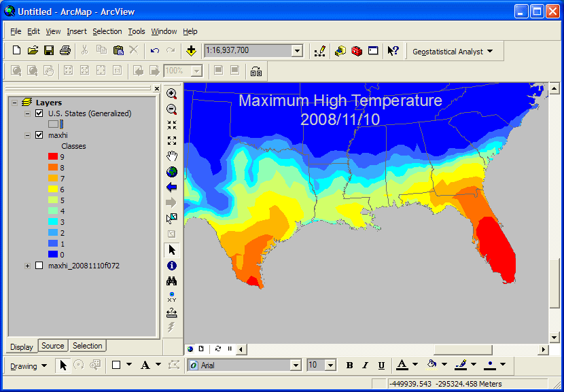Screen dimensions: 564x392
Task: Click the Full Extent globe icon
Action: [x=172, y=171]
